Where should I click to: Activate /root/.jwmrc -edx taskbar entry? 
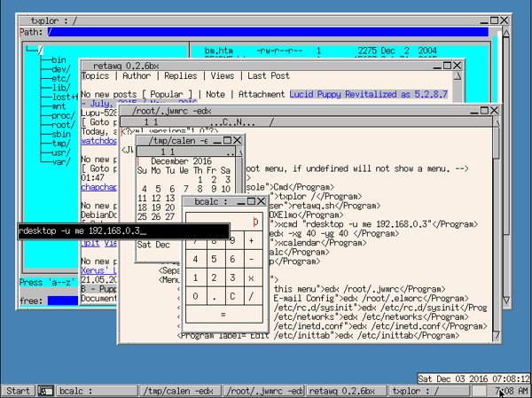[263, 391]
